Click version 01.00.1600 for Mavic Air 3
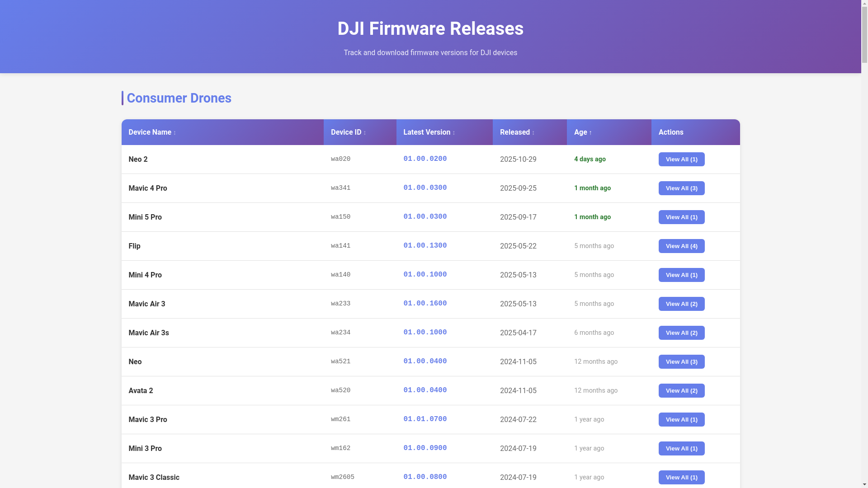This screenshot has height=488, width=868. [425, 304]
